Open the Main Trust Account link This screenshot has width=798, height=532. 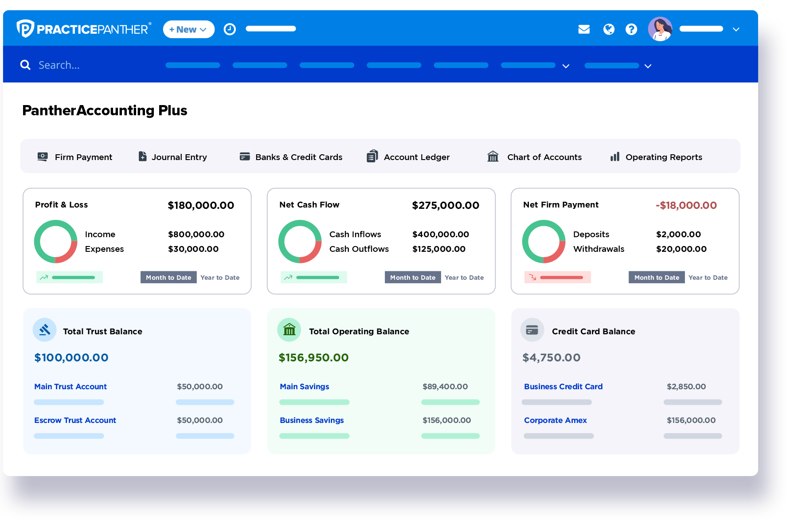(70, 387)
